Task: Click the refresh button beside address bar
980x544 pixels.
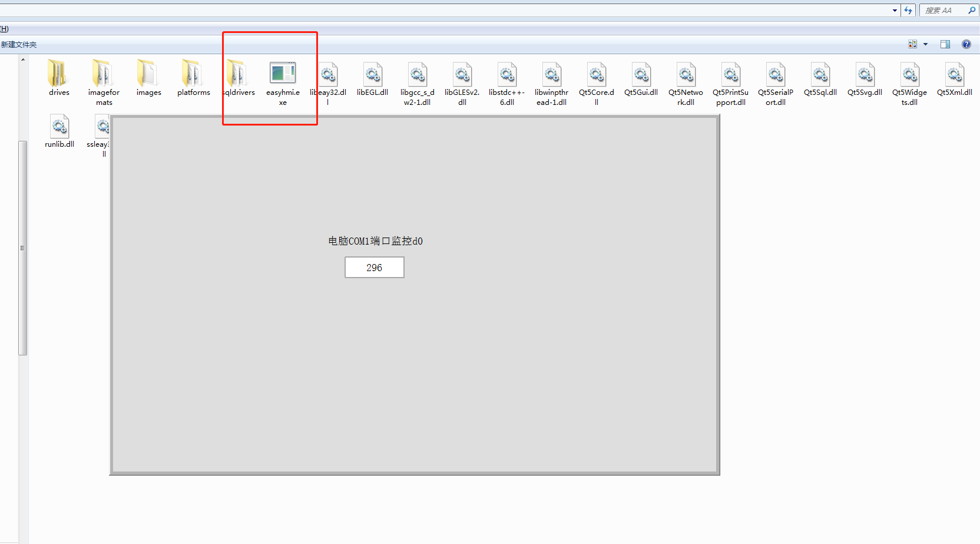Action: [908, 11]
